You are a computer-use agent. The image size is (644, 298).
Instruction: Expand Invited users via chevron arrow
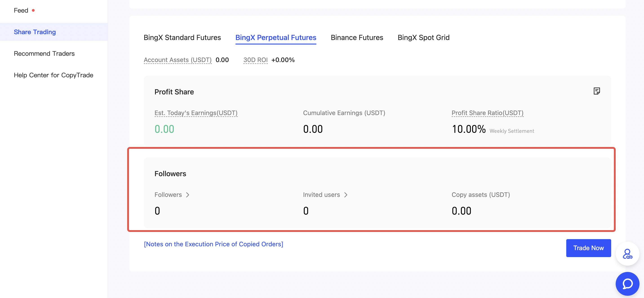coord(346,195)
